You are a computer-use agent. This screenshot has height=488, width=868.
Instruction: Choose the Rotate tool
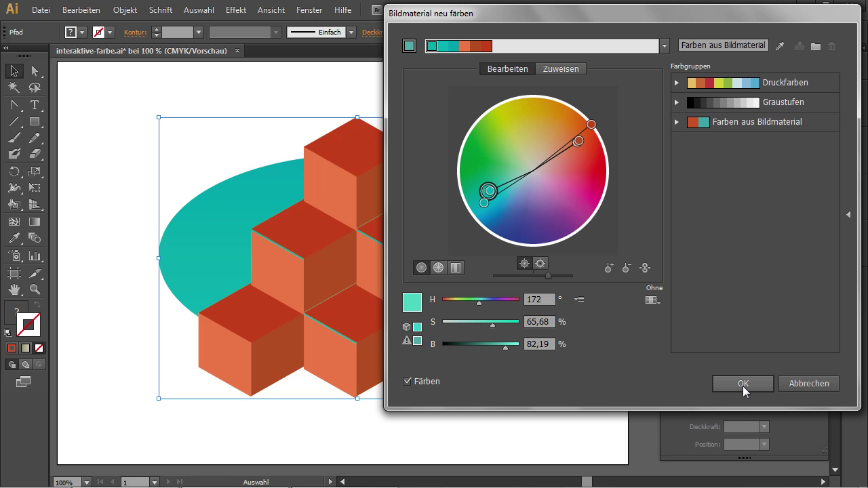point(14,172)
